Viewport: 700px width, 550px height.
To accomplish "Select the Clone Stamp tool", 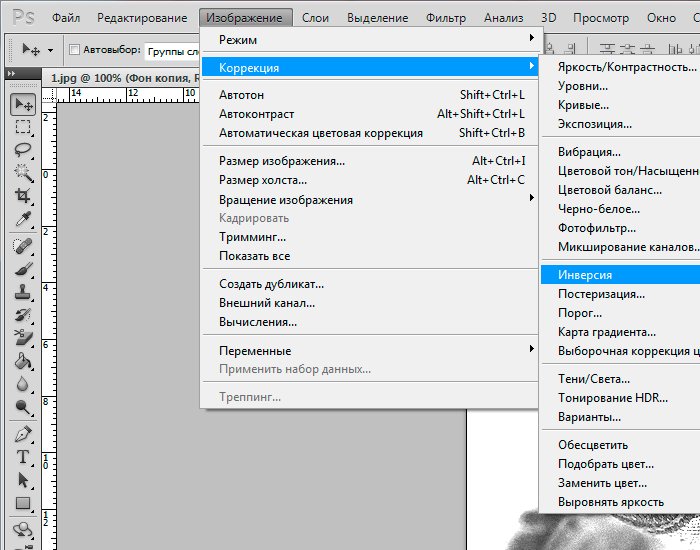I will 23,291.
